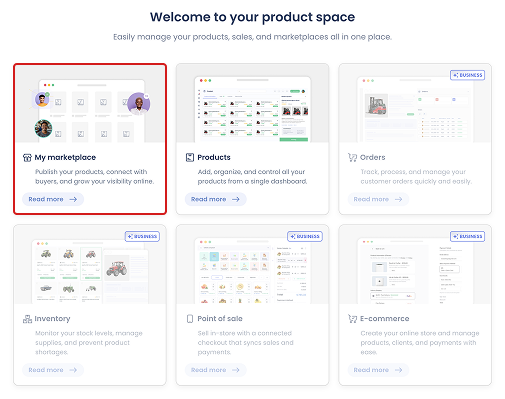Open the Point of sale preview image
The height and width of the screenshot is (399, 505).
pos(252,265)
